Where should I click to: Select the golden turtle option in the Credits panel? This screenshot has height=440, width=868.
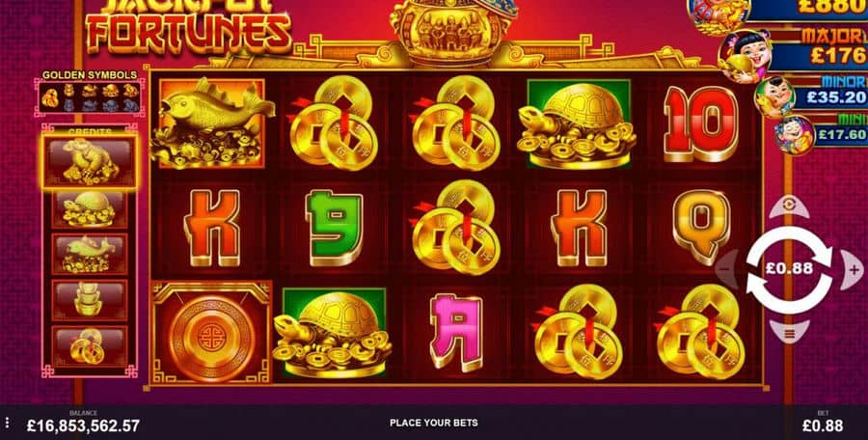coord(90,209)
